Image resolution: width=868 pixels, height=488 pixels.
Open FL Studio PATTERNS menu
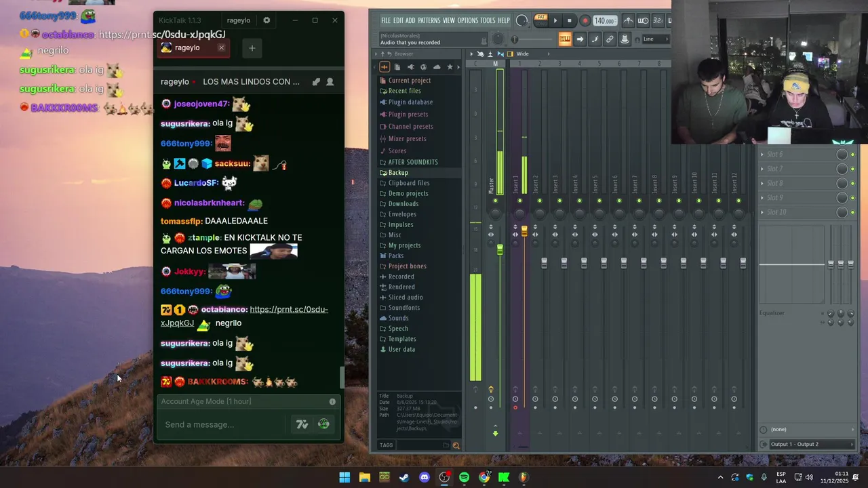coord(429,20)
